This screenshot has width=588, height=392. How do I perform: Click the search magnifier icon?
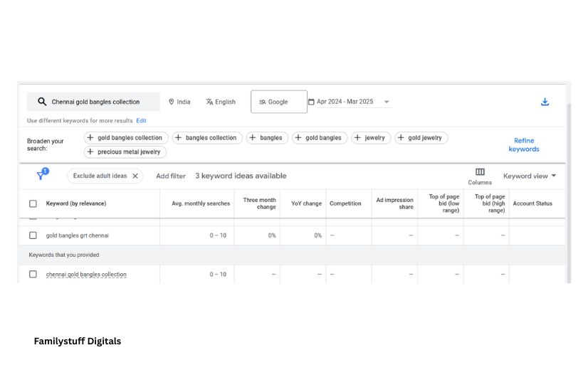click(x=42, y=102)
